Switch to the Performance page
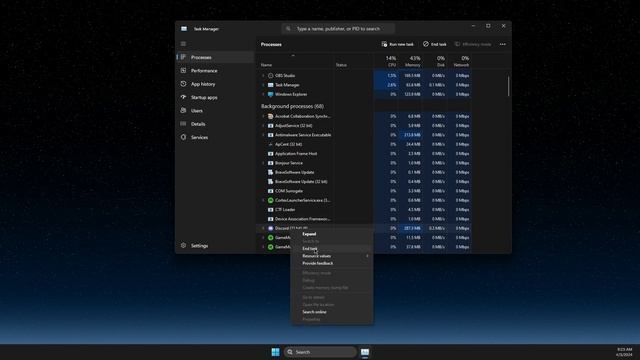This screenshot has width=640, height=360. (216, 71)
